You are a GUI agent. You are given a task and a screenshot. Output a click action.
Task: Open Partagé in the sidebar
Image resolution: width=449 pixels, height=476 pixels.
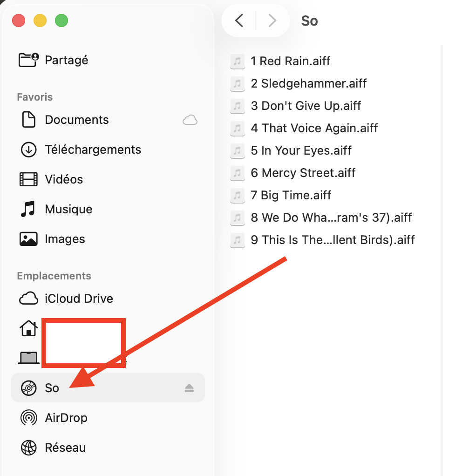67,60
